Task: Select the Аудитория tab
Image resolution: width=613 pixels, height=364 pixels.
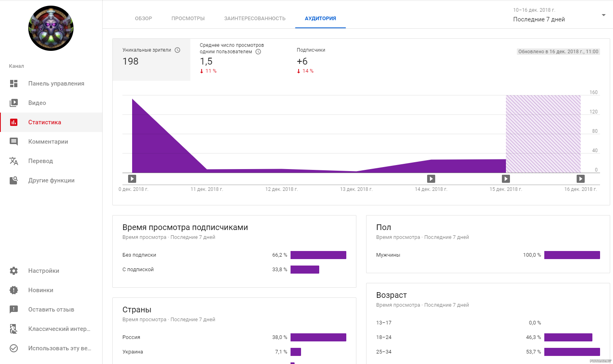Action: 320,19
